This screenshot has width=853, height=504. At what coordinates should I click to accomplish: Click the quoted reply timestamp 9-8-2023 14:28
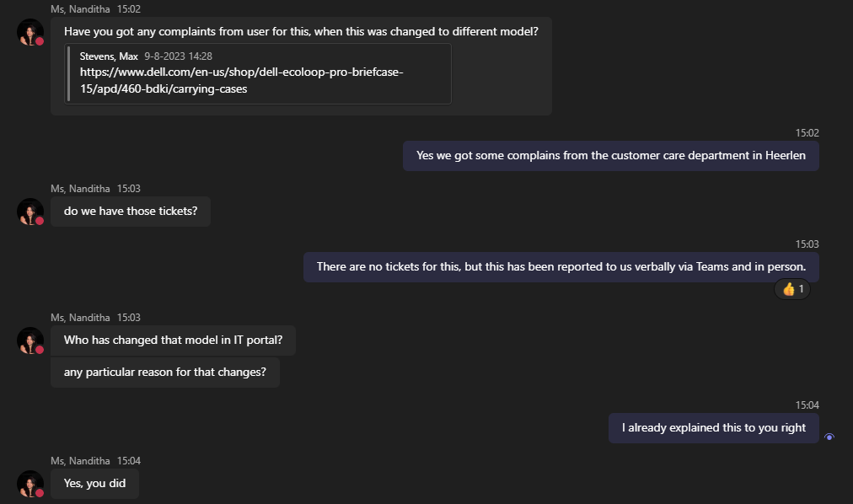click(178, 56)
